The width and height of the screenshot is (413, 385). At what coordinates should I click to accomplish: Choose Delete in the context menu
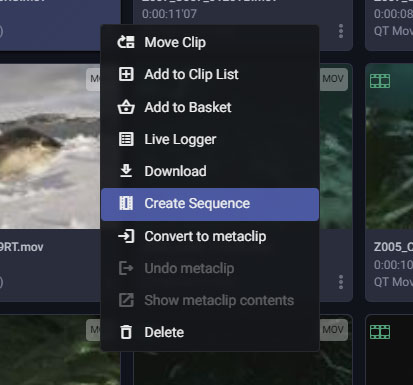coord(210,332)
